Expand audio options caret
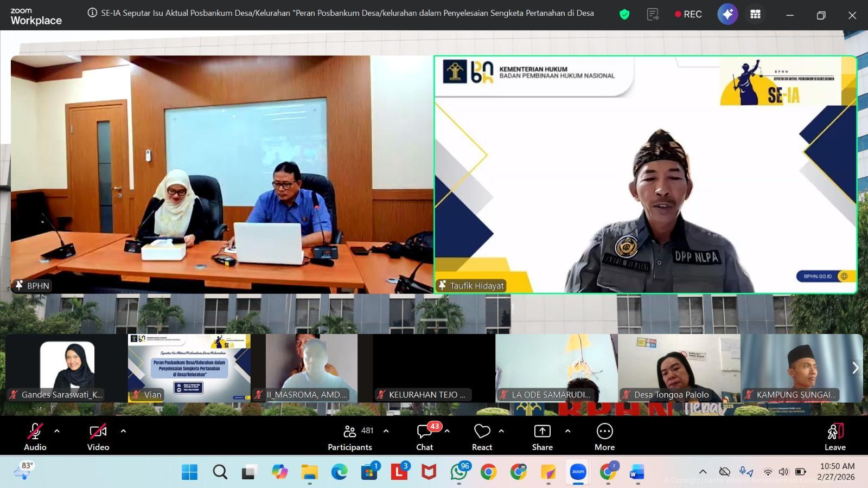This screenshot has height=488, width=868. point(57,431)
